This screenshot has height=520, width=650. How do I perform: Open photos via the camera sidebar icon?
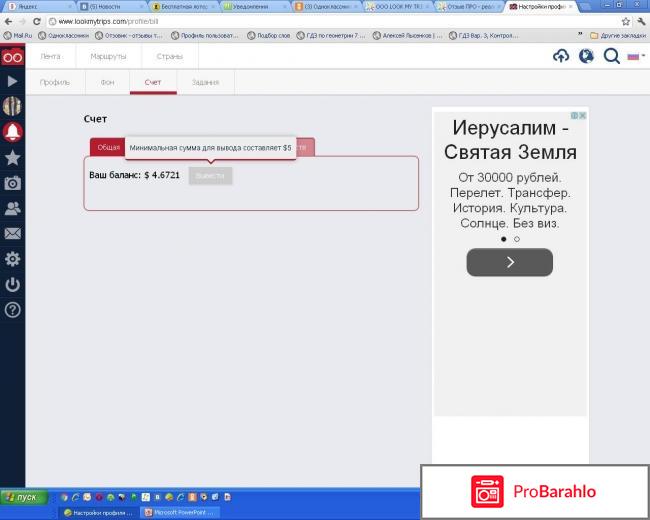pos(12,183)
